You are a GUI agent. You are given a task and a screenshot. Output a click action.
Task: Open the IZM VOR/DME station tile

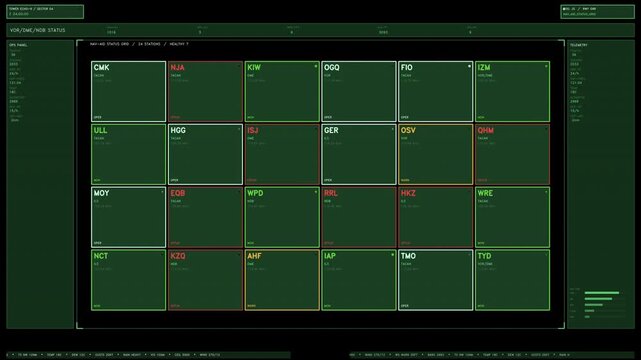(513, 92)
